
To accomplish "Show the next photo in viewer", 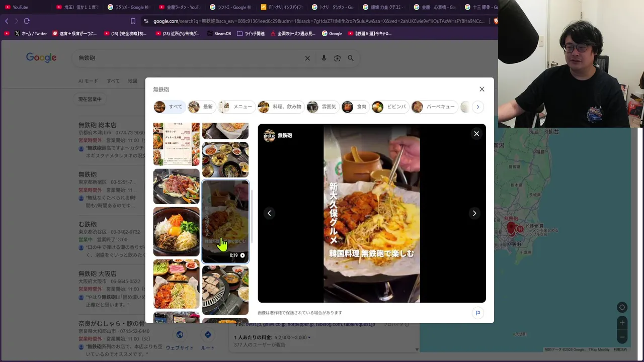I will tap(474, 213).
